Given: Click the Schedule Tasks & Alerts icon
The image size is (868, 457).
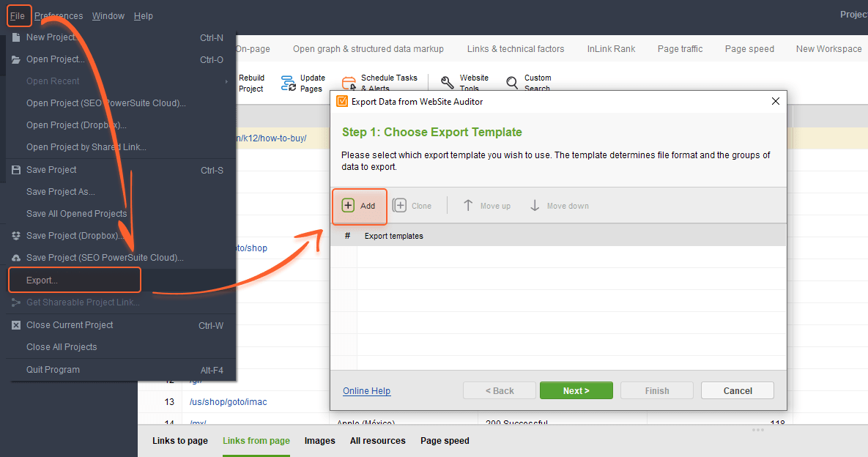Looking at the screenshot, I should (x=349, y=83).
